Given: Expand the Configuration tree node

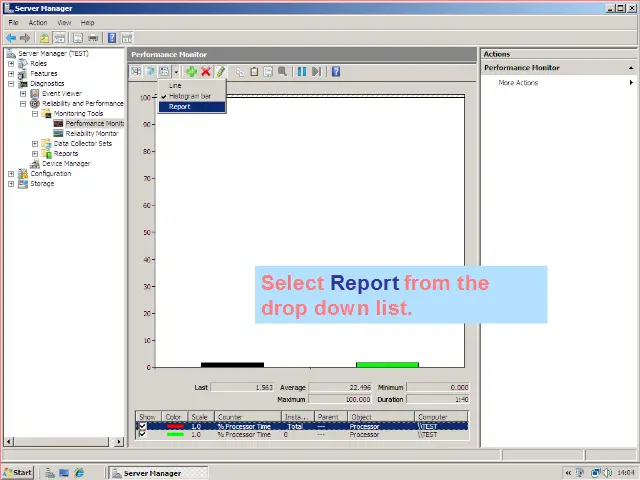Looking at the screenshot, I should (x=11, y=174).
